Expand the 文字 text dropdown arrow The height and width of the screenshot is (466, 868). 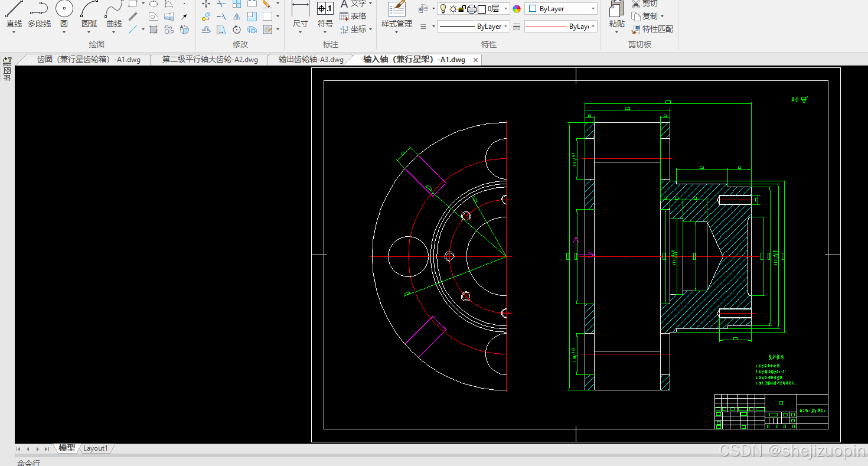coord(370,4)
